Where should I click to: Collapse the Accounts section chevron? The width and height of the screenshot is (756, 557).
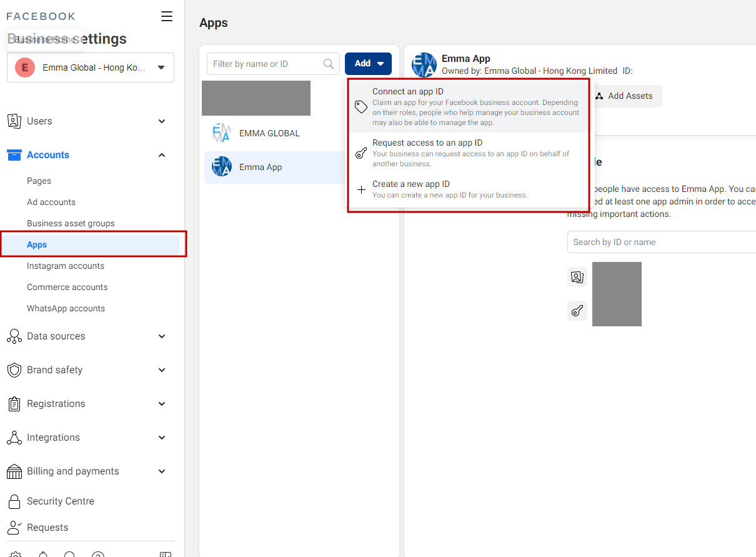(162, 155)
